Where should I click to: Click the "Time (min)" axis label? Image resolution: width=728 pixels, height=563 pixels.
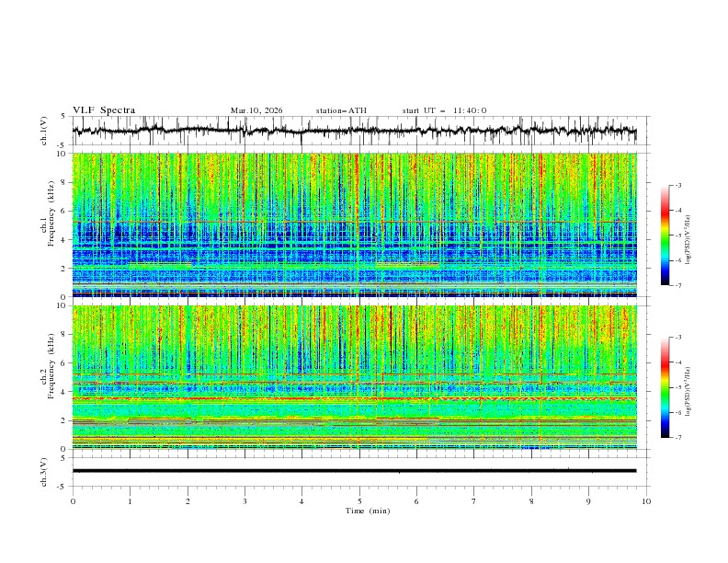pyautogui.click(x=368, y=511)
